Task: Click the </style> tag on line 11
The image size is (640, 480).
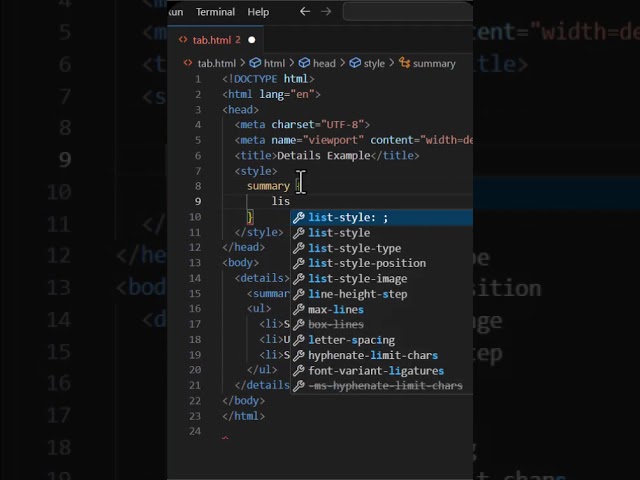Action: pos(259,232)
